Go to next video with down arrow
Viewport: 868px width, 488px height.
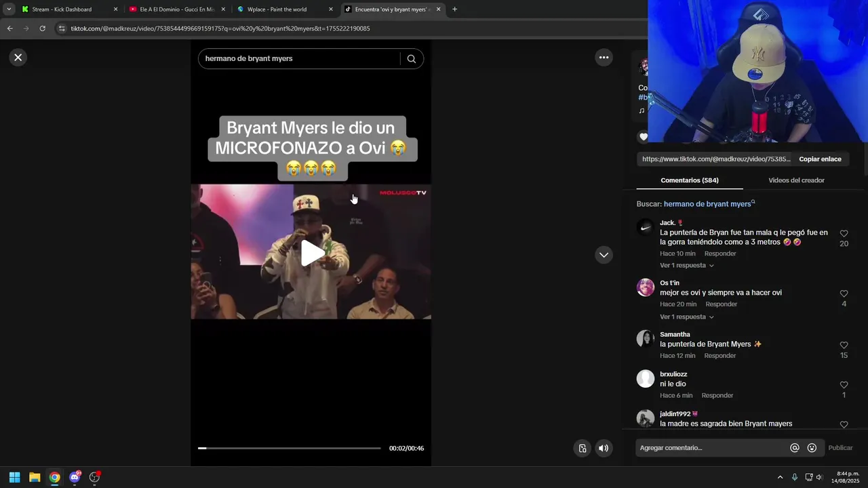[x=604, y=255]
